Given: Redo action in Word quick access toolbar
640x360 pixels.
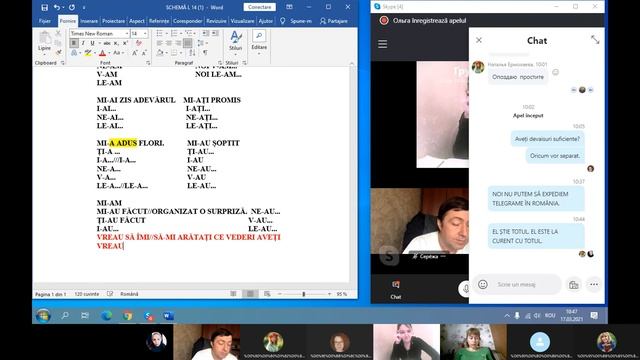Looking at the screenshot, I should point(72,7).
